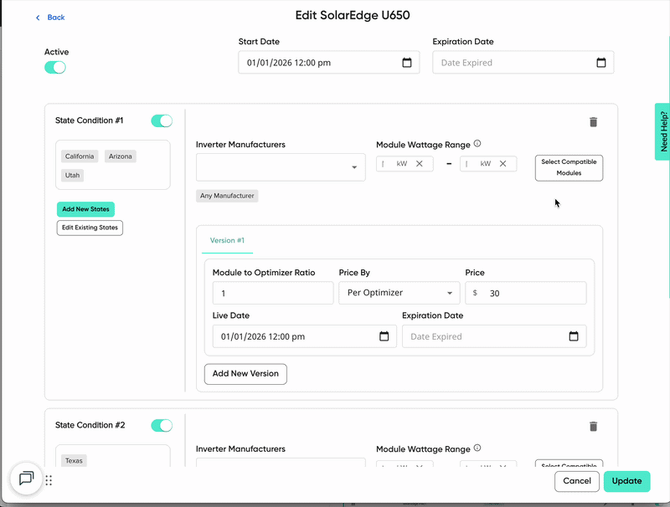Image resolution: width=670 pixels, height=507 pixels.
Task: Open Version #1 Expiration Date calendar icon
Action: click(573, 336)
